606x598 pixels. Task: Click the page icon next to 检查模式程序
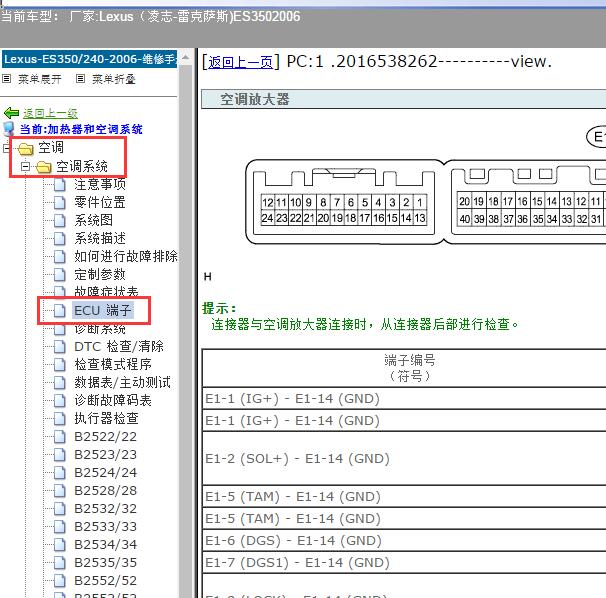60,364
